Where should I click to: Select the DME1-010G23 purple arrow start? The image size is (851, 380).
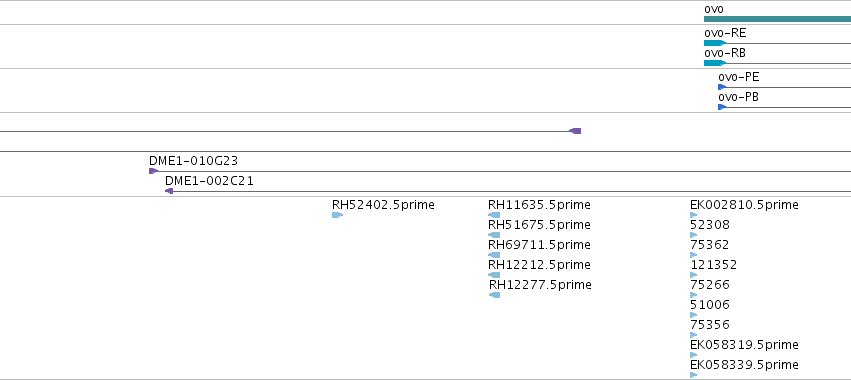(154, 171)
